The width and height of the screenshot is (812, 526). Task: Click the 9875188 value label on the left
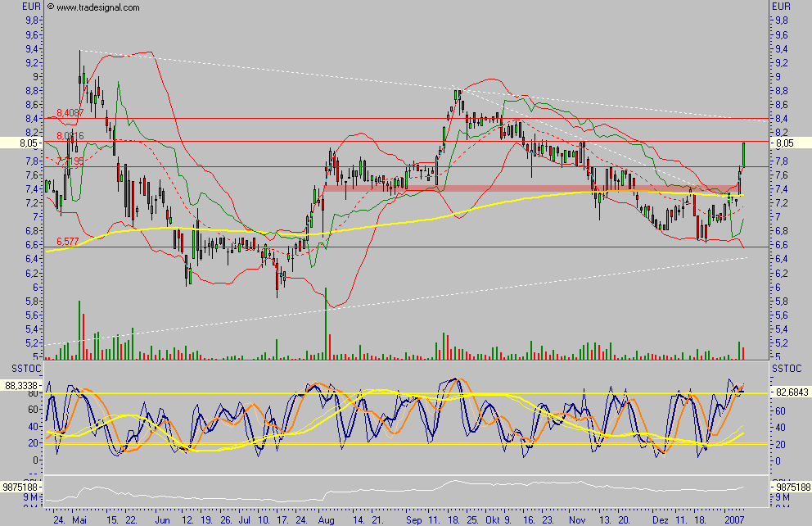point(21,487)
